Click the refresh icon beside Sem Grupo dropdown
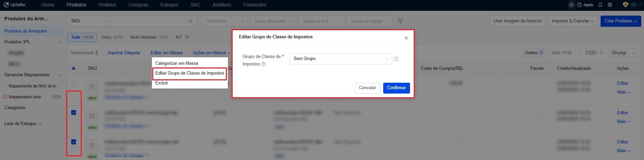644x160 pixels. 396,59
